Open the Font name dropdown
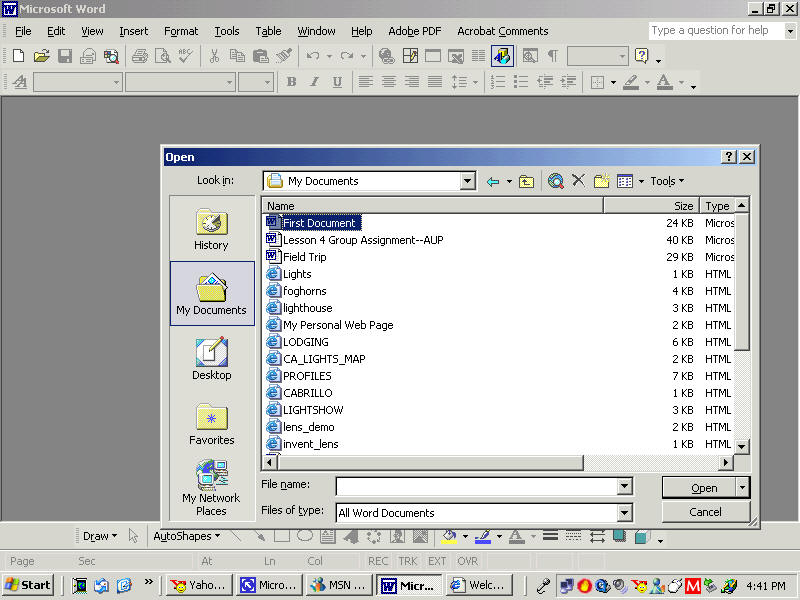The width and height of the screenshot is (800, 600). (230, 82)
